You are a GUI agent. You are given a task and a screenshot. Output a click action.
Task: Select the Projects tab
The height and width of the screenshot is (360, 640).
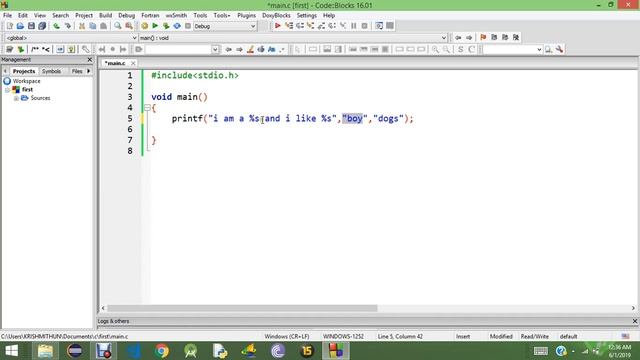pyautogui.click(x=24, y=71)
